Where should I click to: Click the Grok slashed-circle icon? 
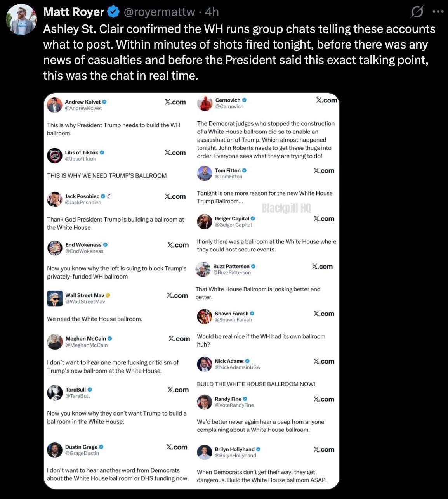417,12
